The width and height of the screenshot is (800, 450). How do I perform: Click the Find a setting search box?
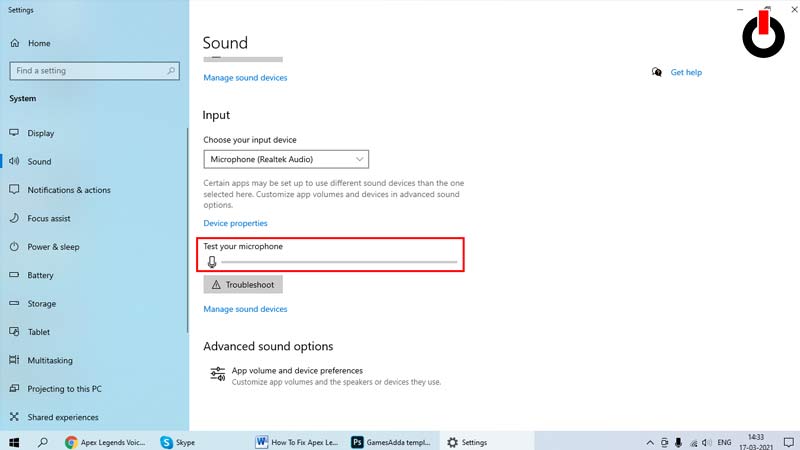[94, 71]
